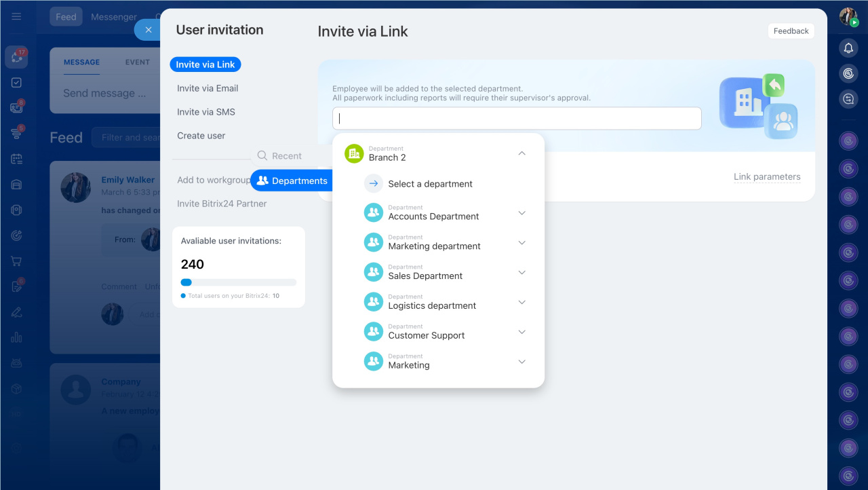The height and width of the screenshot is (490, 868).
Task: Open the hamburger menu icon
Action: click(x=16, y=16)
